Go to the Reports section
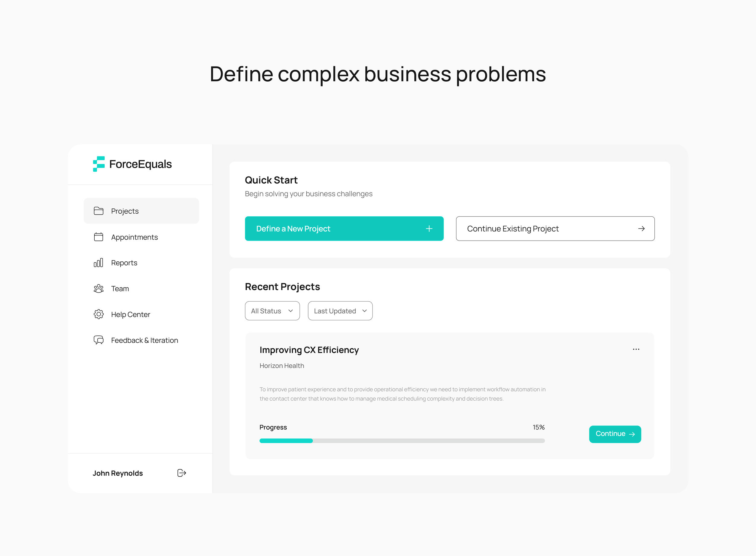Image resolution: width=756 pixels, height=556 pixels. coord(124,263)
